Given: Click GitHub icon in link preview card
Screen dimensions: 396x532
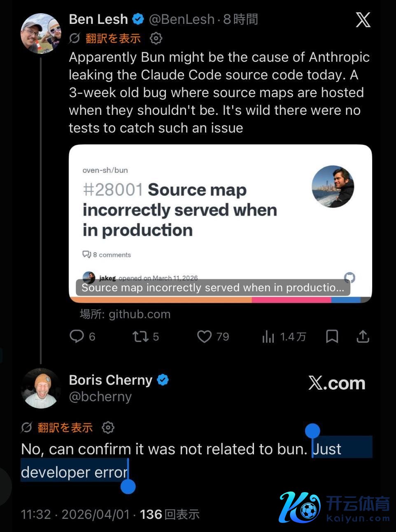Looking at the screenshot, I should pos(349,278).
